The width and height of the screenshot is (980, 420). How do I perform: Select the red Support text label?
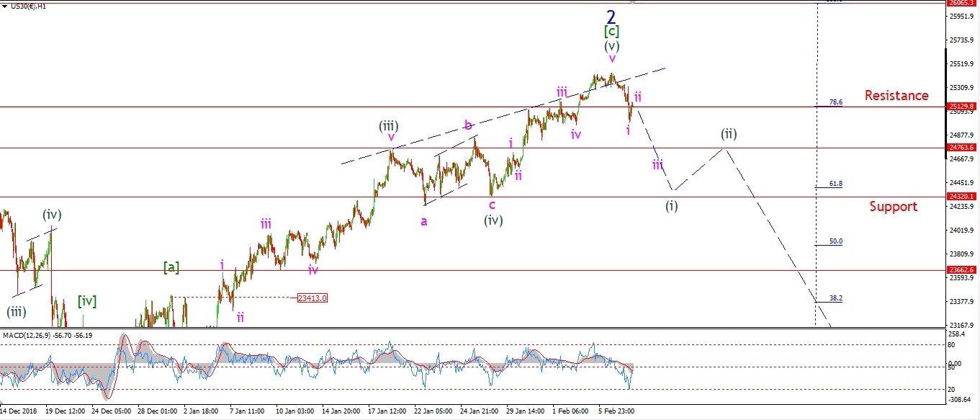[893, 207]
